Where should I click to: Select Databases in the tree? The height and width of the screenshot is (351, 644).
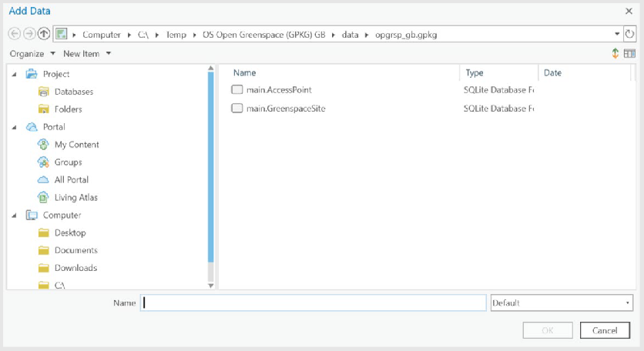pos(74,92)
